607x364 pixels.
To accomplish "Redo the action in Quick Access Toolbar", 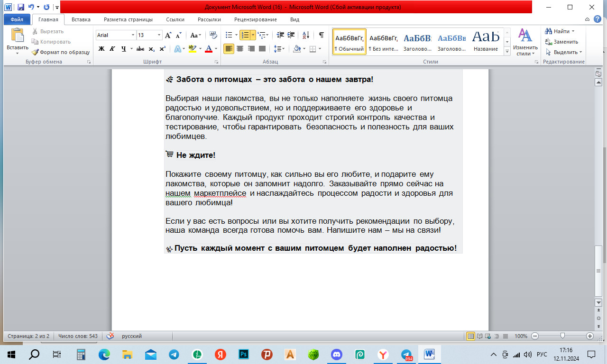I will [46, 7].
